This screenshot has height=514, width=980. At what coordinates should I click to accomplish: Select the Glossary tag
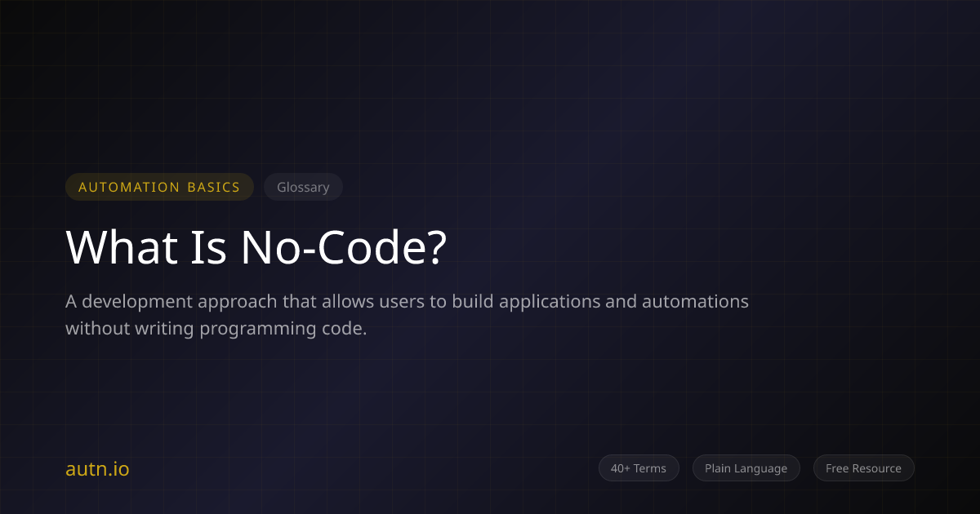[x=303, y=187]
